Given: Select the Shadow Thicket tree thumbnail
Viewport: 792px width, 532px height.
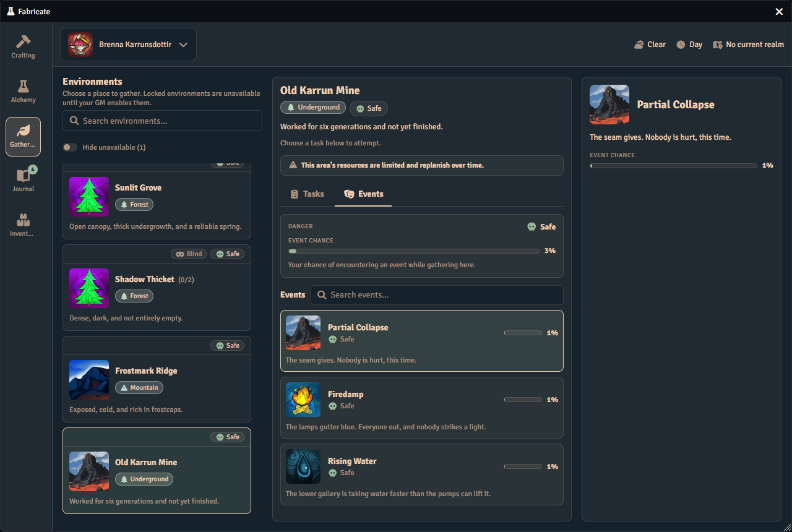Looking at the screenshot, I should 89,288.
